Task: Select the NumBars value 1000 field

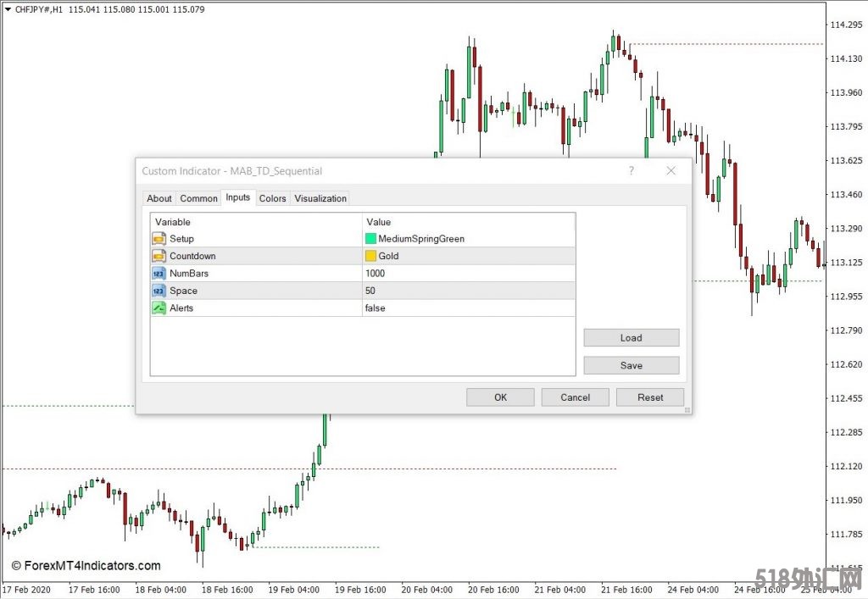Action: pyautogui.click(x=468, y=274)
